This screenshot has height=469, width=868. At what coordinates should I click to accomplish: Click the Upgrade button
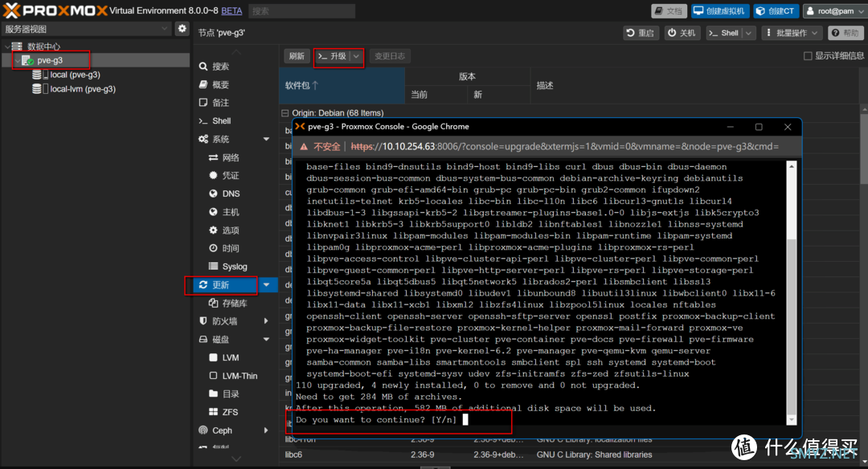[x=333, y=56]
